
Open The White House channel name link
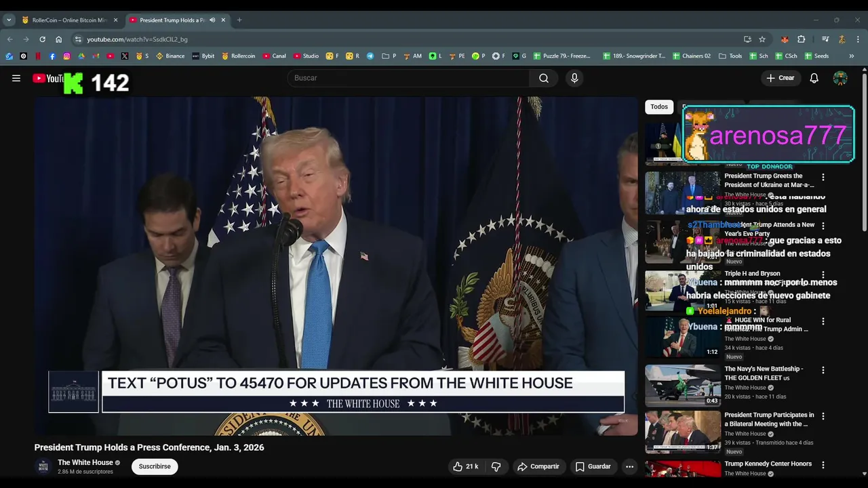pos(85,462)
